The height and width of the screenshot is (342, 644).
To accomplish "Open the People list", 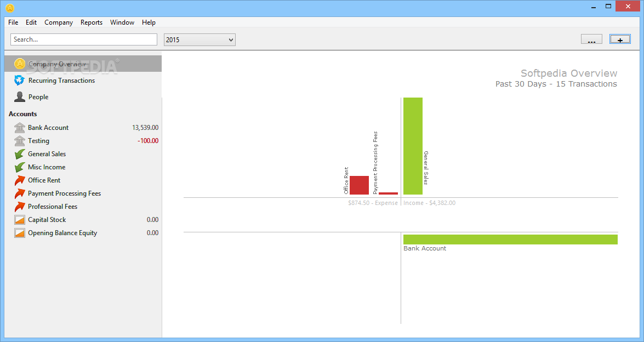I will 83,96.
